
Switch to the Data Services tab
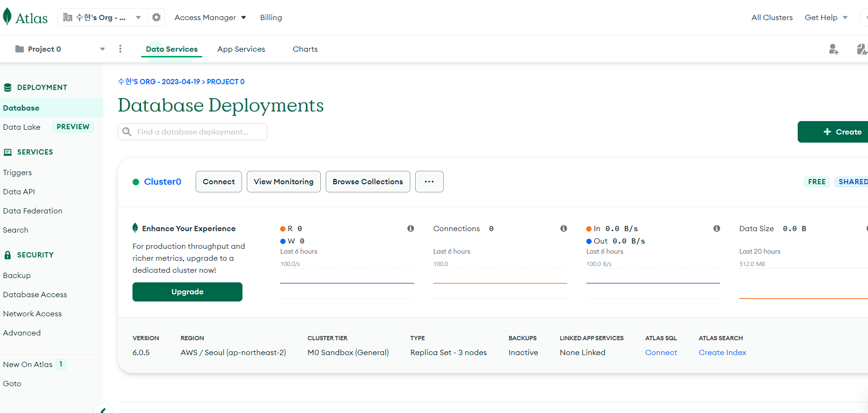(172, 49)
